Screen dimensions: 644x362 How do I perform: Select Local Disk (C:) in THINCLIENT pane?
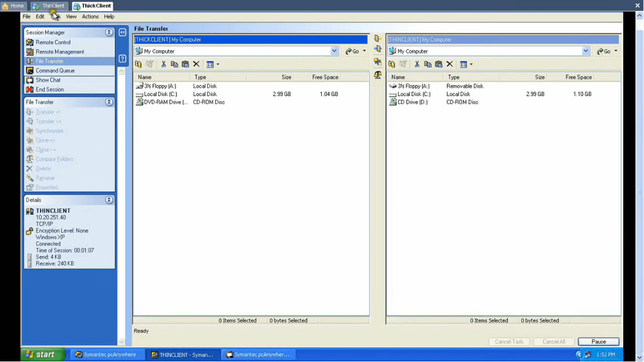point(413,94)
